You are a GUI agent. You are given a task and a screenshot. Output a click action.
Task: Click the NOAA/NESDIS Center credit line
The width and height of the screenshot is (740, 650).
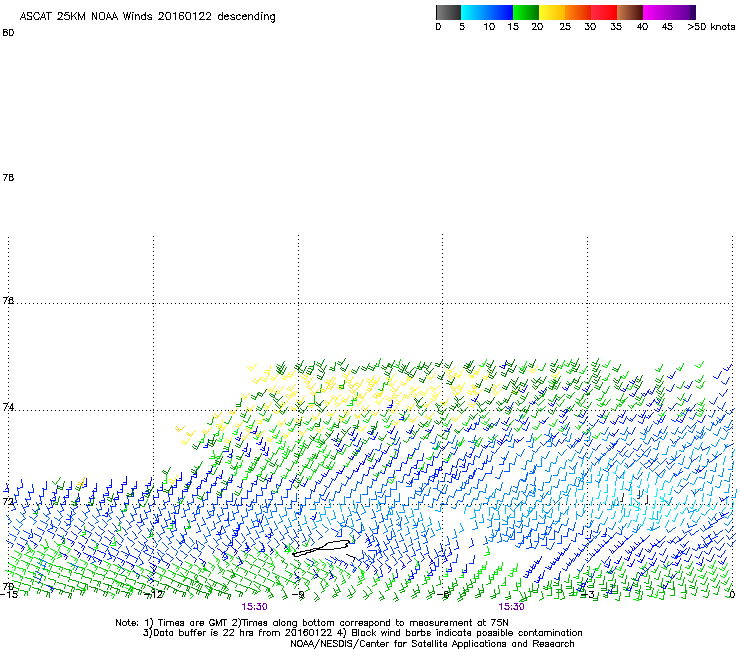click(x=432, y=644)
